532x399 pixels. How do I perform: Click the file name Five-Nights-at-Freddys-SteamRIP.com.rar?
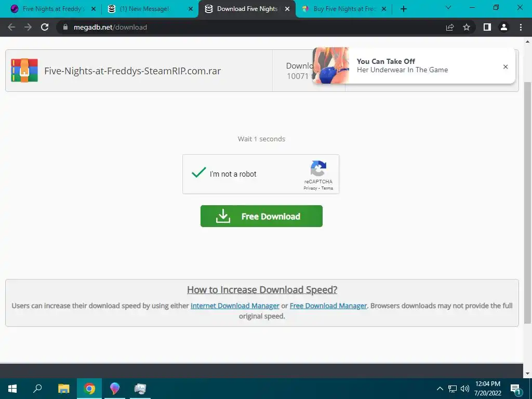pyautogui.click(x=132, y=71)
